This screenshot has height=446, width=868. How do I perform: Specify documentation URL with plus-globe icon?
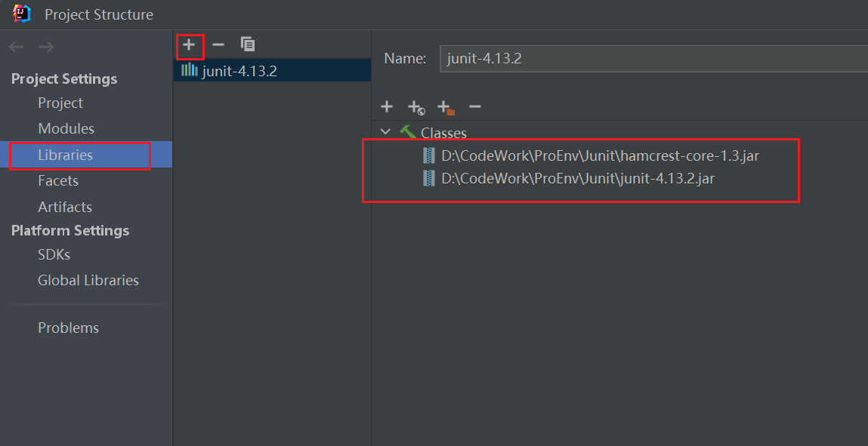coord(416,107)
